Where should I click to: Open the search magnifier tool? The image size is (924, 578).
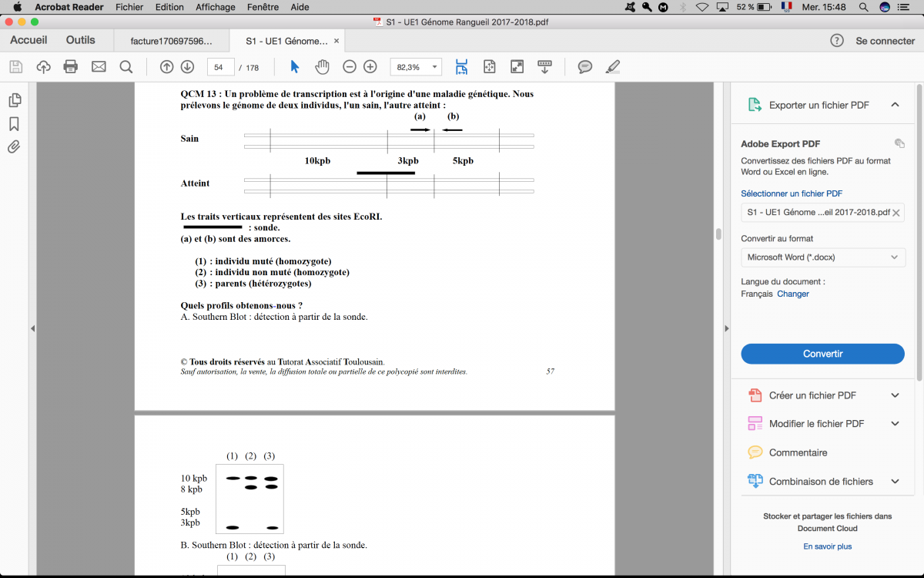click(x=126, y=67)
